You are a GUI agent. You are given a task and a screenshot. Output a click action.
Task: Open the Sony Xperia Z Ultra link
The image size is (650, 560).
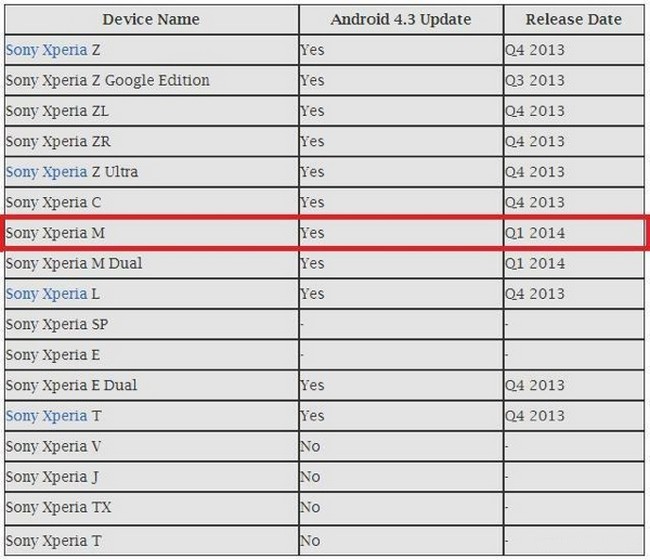coord(46,171)
